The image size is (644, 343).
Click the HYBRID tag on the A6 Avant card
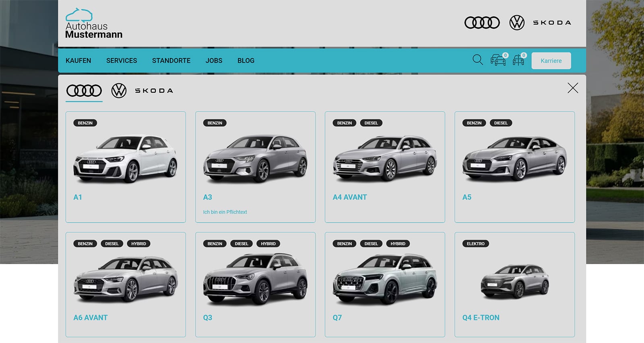(138, 244)
